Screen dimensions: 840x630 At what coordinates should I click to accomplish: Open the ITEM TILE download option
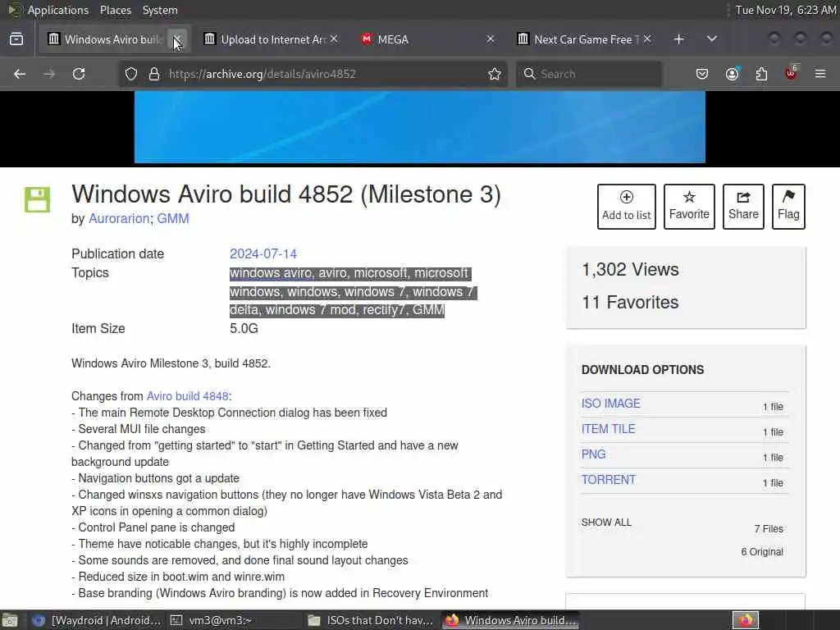click(608, 429)
